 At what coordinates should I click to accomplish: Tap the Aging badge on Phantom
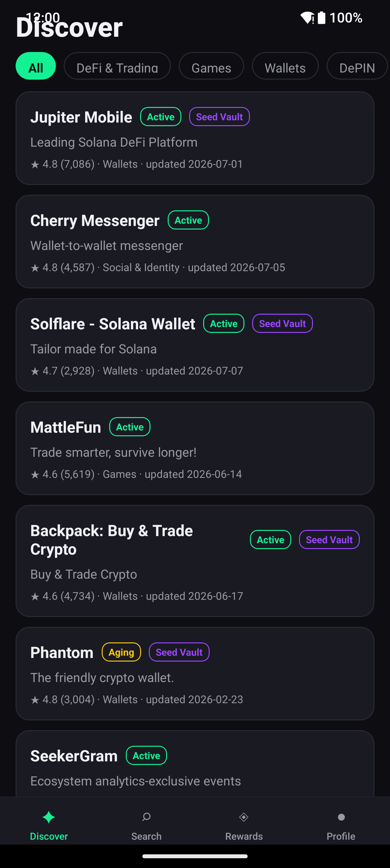click(x=121, y=652)
